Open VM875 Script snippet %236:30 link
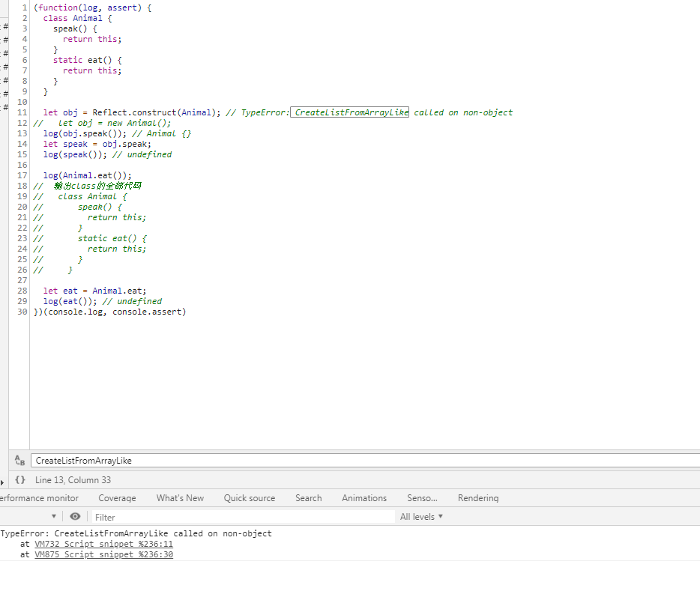Screen dimensions: 700x615 [x=103, y=554]
